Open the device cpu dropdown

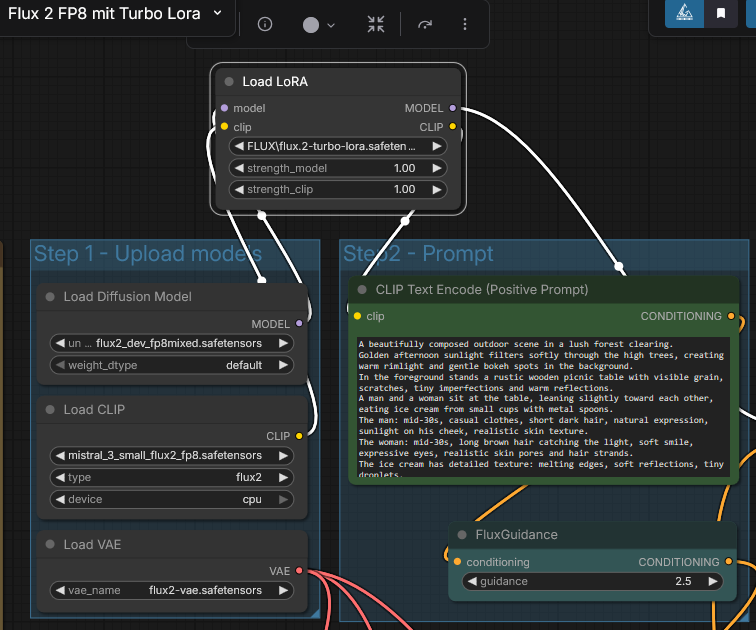click(172, 499)
